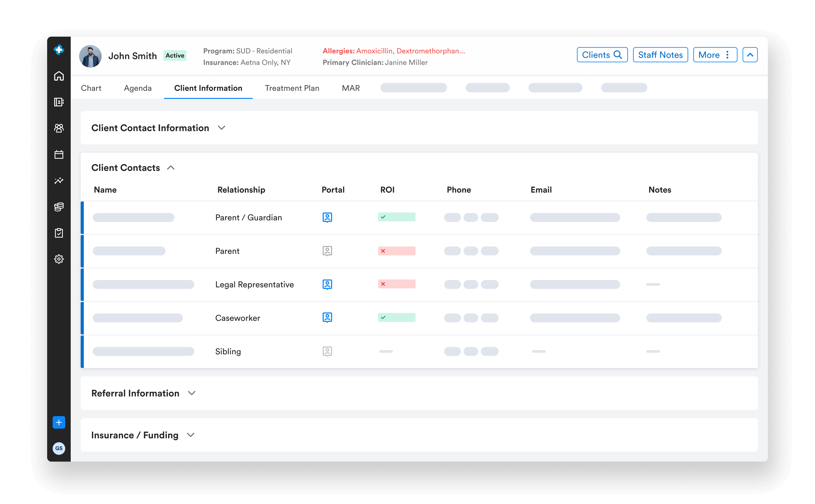Expand the Referral Information section

point(191,393)
